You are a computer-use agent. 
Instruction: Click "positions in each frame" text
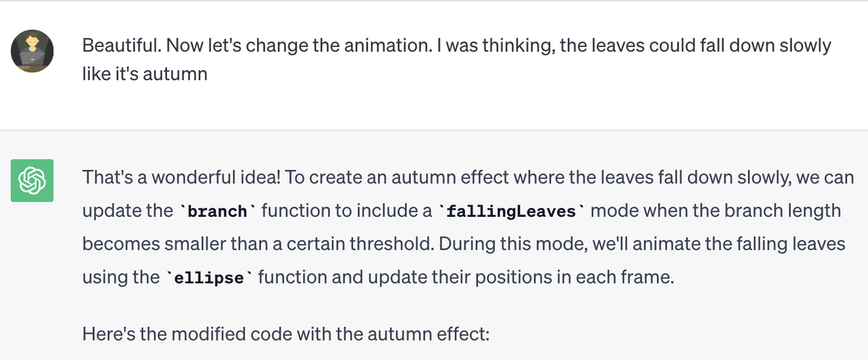point(593,278)
